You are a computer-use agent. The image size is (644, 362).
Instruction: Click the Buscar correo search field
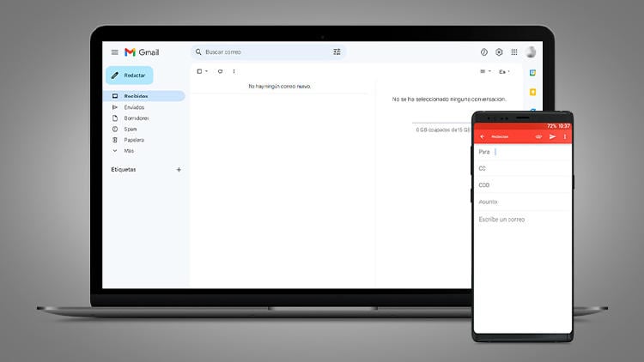coord(258,52)
